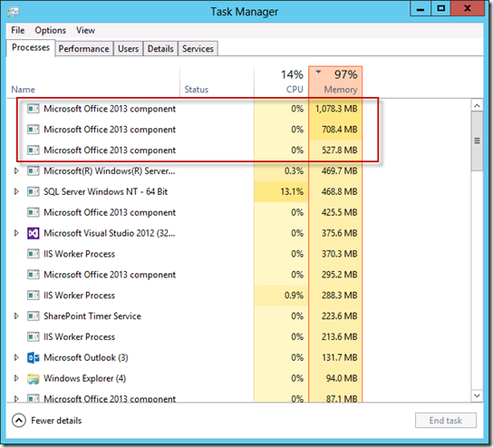Click icon of the 213.6 MB IIS Worker Process
The height and width of the screenshot is (448, 493).
click(x=33, y=337)
